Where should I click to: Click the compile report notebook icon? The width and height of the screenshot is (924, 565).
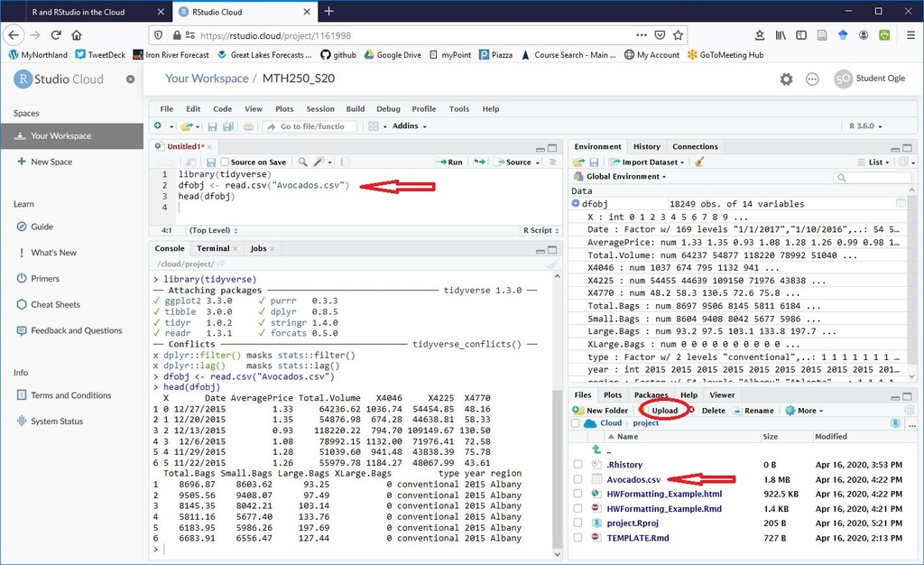click(x=346, y=162)
